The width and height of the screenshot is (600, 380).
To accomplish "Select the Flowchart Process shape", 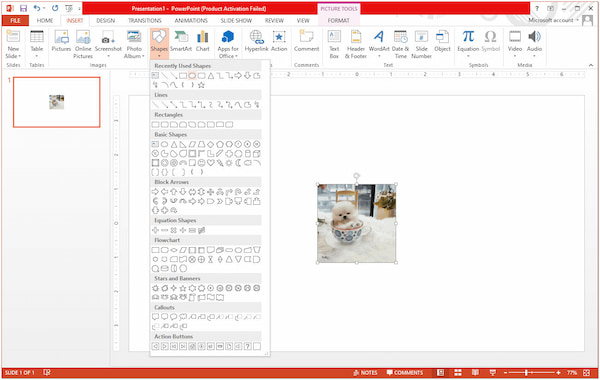I will tap(155, 250).
